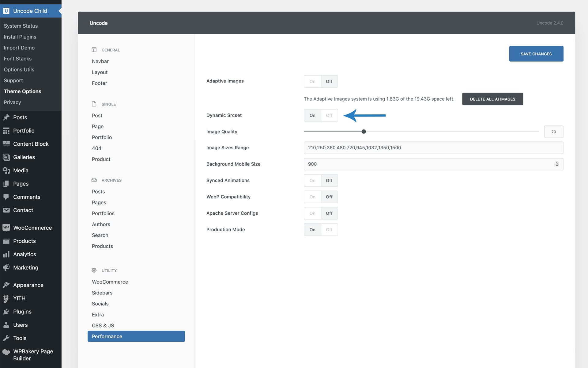The image size is (588, 368).
Task: Click the Background Mobile Size field
Action: tap(433, 164)
